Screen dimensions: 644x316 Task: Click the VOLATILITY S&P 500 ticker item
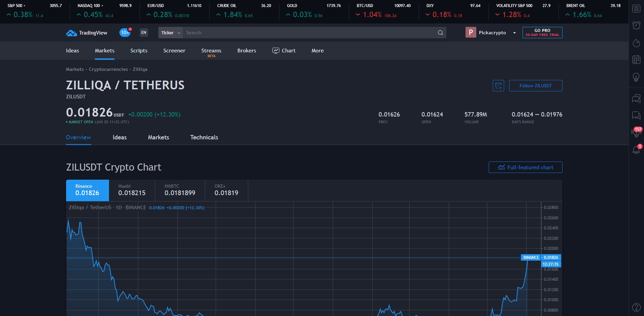pyautogui.click(x=523, y=11)
